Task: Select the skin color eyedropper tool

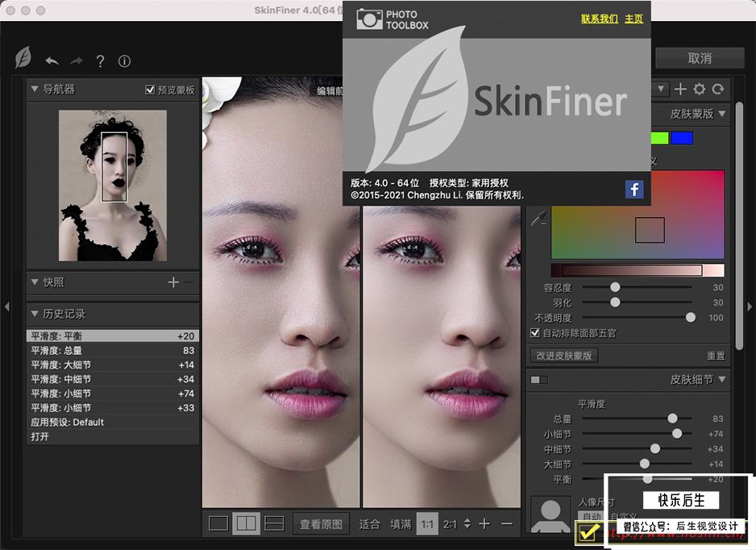Action: pyautogui.click(x=538, y=218)
